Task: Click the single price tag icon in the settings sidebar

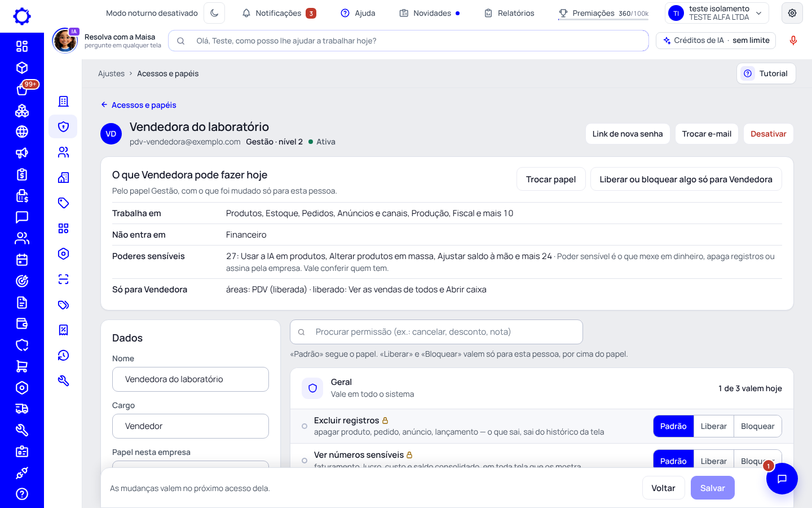Action: click(63, 203)
